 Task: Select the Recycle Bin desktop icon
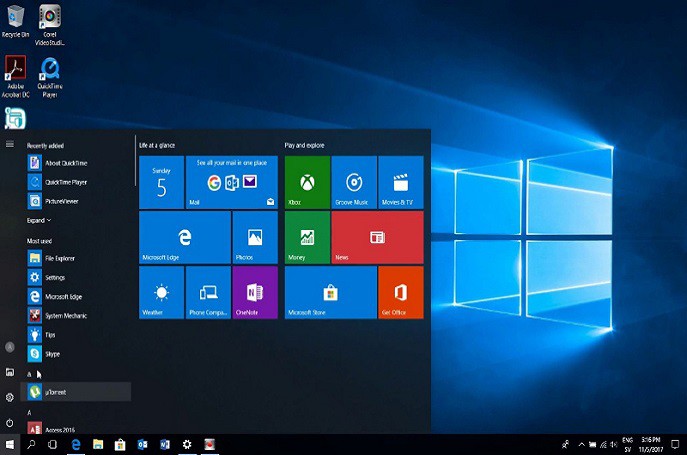pos(15,21)
